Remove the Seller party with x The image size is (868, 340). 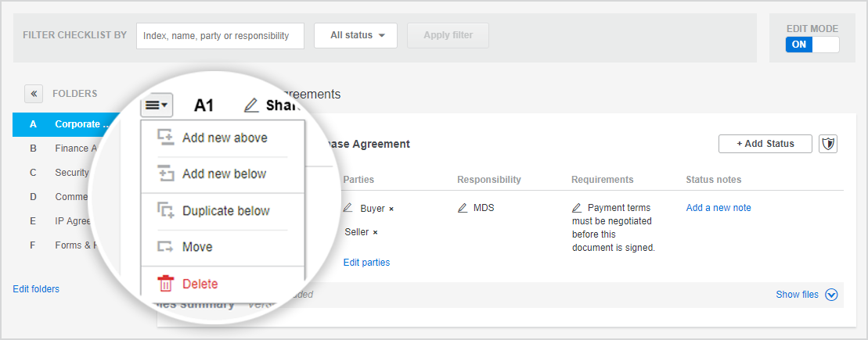[x=375, y=233]
